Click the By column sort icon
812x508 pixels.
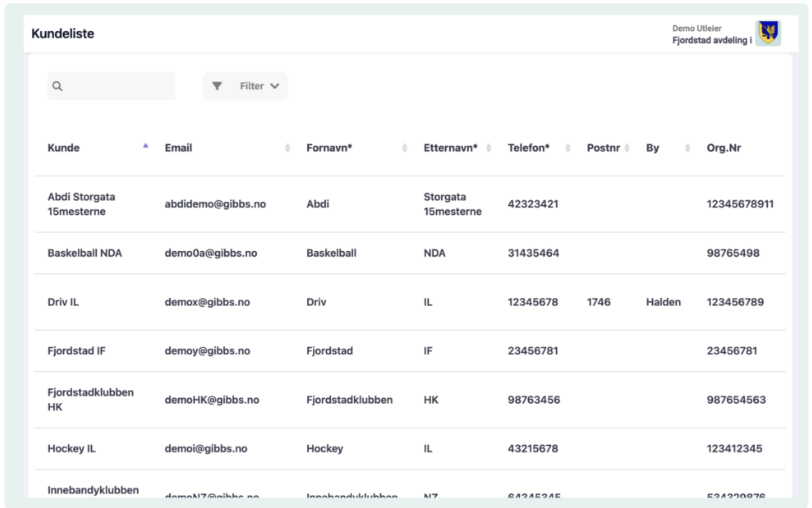pyautogui.click(x=688, y=148)
